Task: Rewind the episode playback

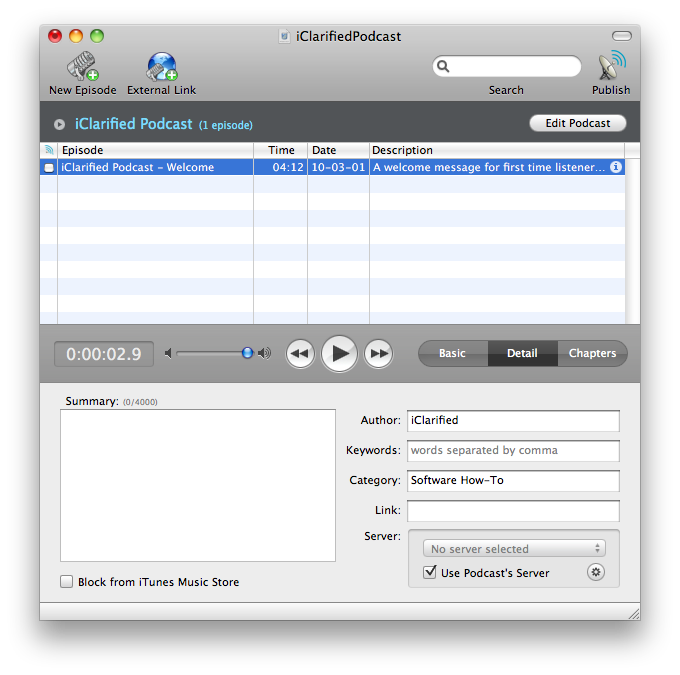Action: pyautogui.click(x=300, y=354)
